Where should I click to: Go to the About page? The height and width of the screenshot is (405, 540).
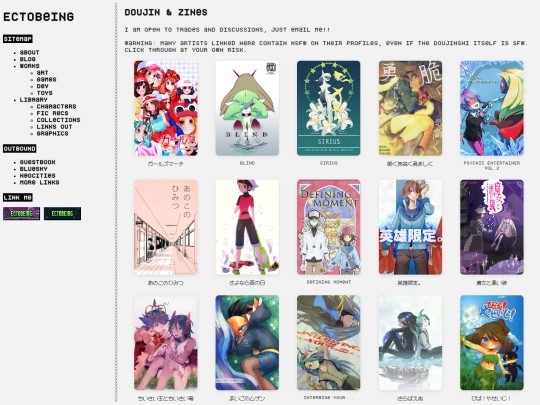[x=29, y=52]
